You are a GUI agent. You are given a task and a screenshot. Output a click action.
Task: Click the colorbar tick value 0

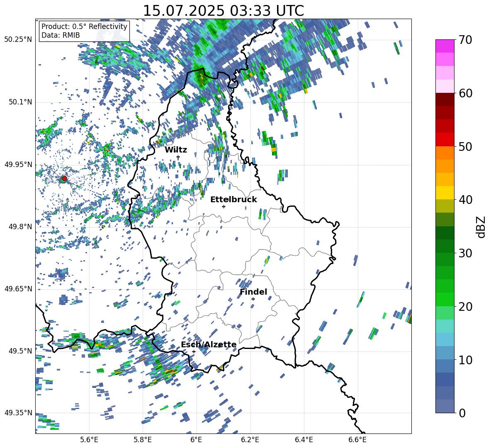[x=462, y=413]
